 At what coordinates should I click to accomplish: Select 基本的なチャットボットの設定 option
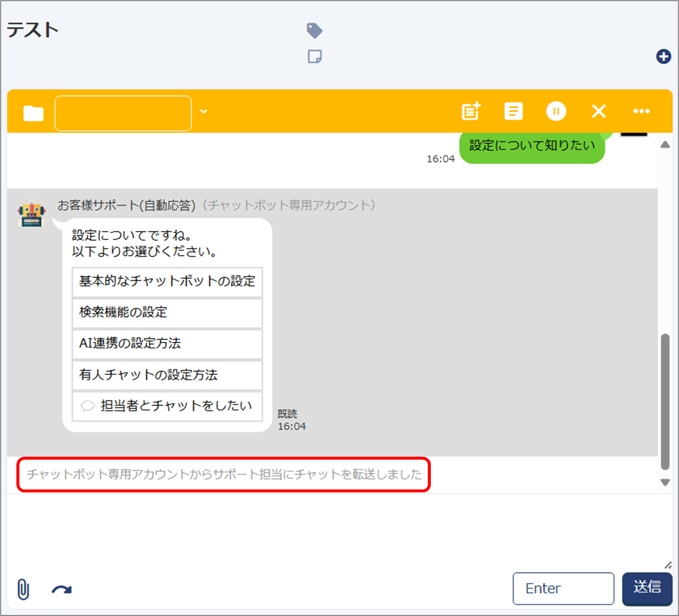click(167, 282)
